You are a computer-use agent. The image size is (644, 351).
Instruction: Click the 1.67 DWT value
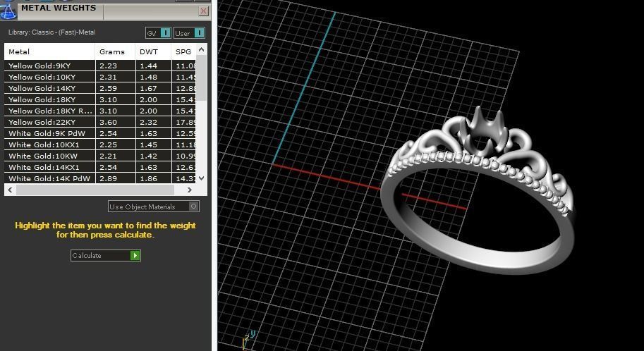click(x=148, y=88)
